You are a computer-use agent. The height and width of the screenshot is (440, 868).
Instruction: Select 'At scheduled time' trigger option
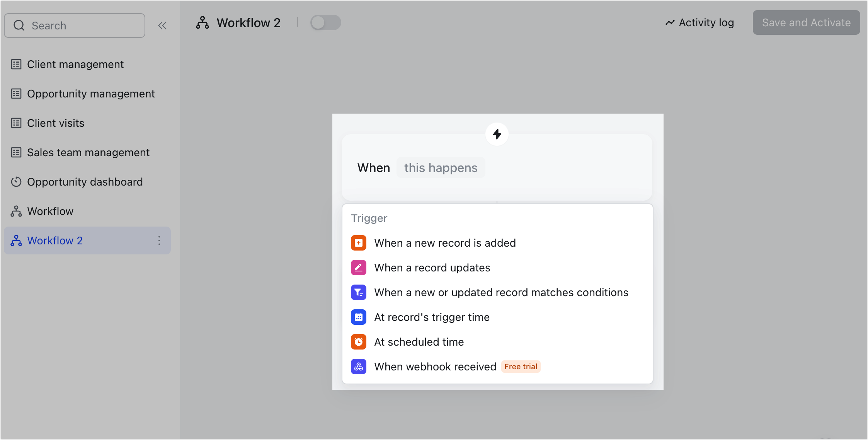point(419,341)
